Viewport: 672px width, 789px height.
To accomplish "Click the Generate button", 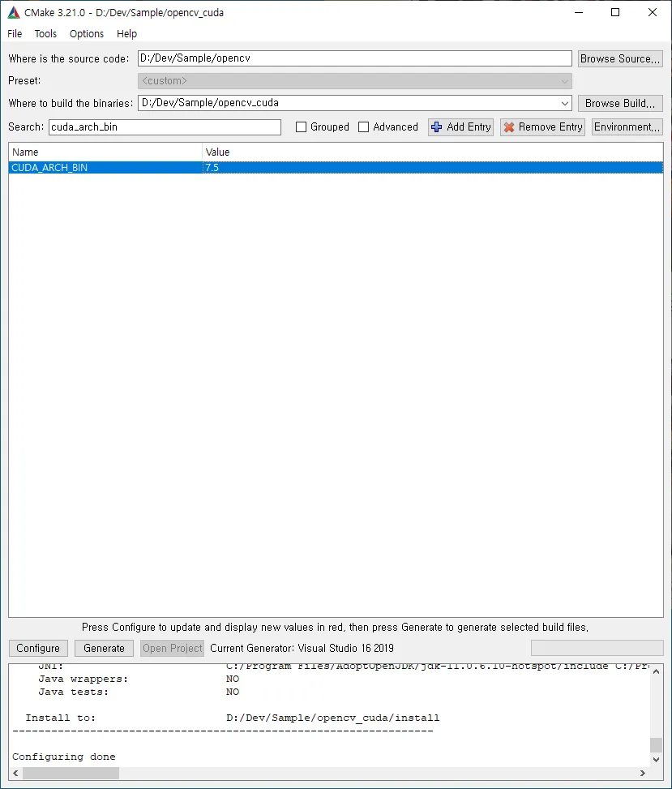I will point(104,648).
